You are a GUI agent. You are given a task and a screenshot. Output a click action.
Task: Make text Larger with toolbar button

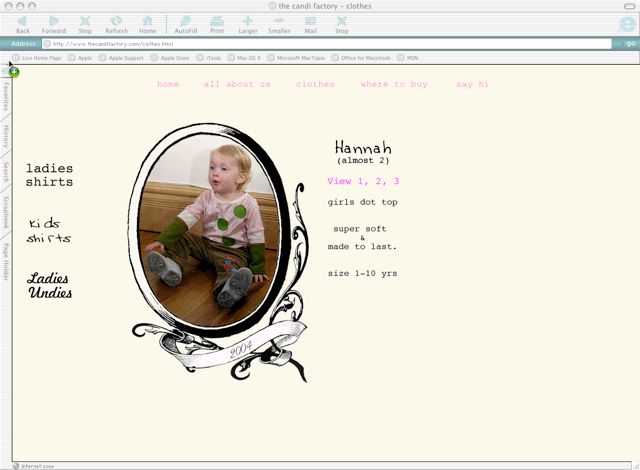(x=248, y=24)
